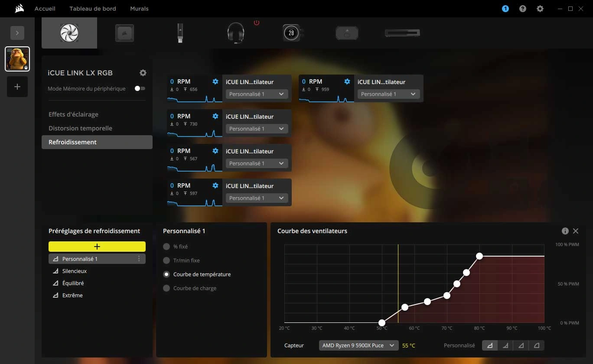The height and width of the screenshot is (364, 593).
Task: Open iCUE LINK LX RGB device settings gear
Action: tap(143, 73)
